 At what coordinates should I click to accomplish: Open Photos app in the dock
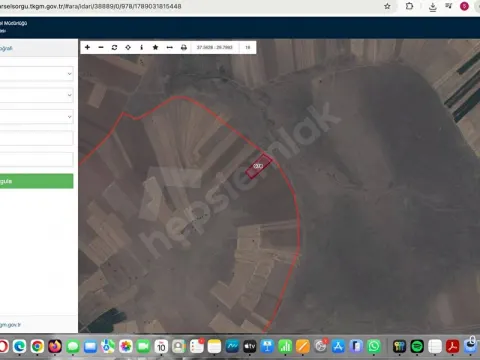point(126,347)
